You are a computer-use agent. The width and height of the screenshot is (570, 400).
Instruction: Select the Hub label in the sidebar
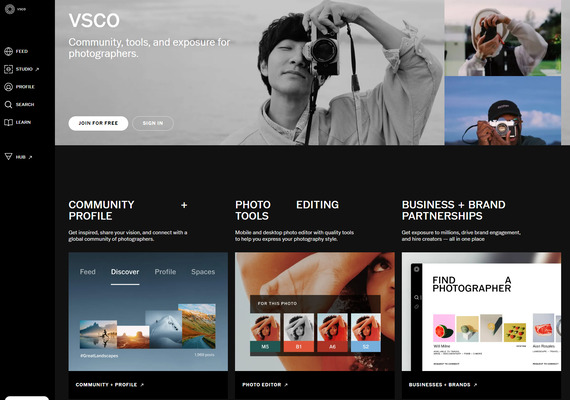tap(20, 157)
